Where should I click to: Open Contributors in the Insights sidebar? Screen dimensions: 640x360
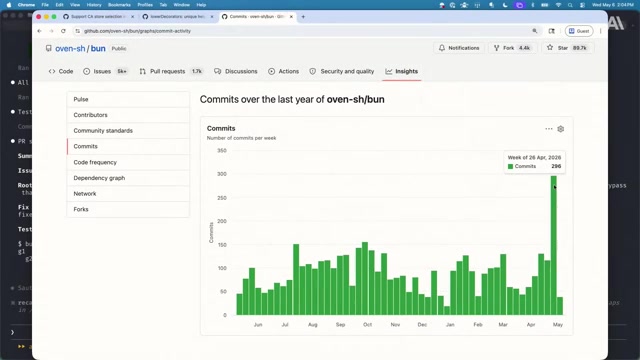[128, 115]
